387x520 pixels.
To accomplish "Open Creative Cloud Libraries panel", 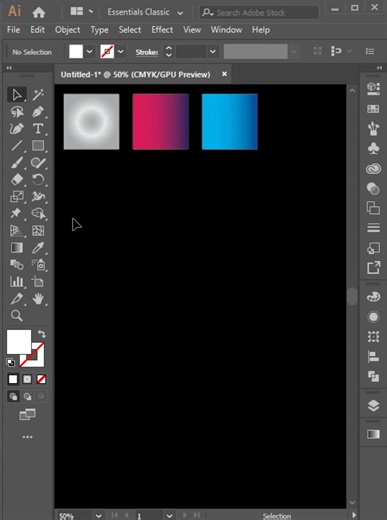I will point(373,169).
